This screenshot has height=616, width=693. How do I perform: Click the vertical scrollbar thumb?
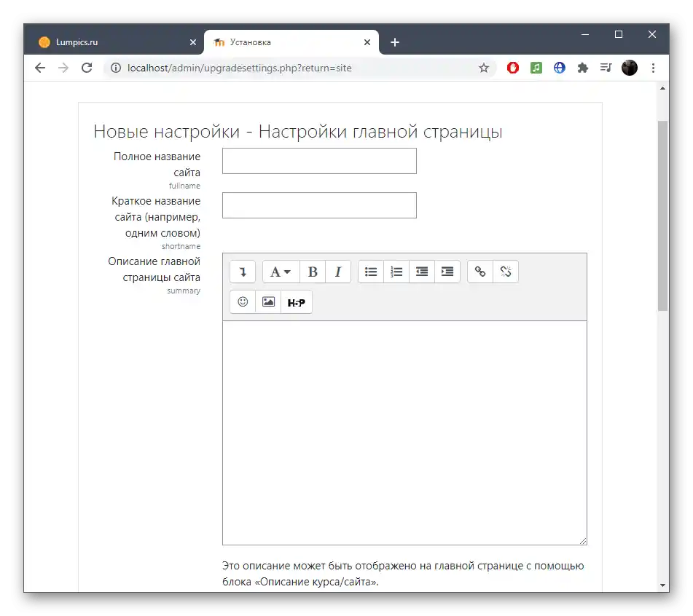pyautogui.click(x=662, y=216)
